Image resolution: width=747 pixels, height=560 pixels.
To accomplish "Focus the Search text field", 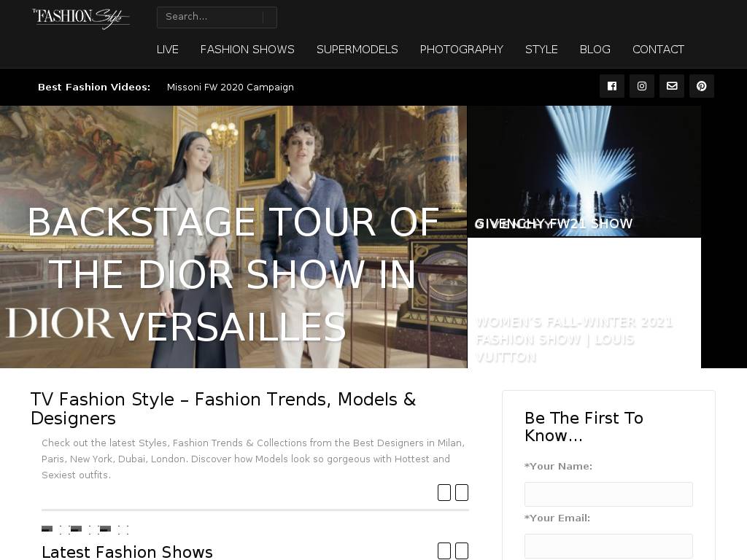I will [x=209, y=17].
